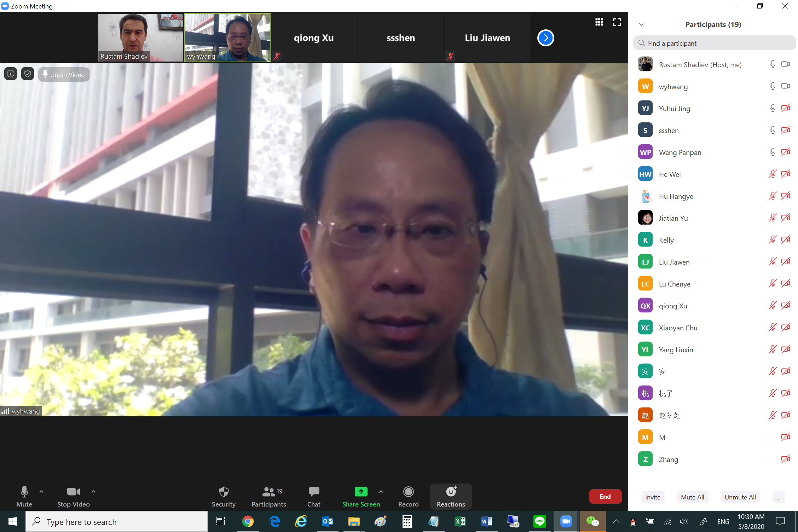Viewport: 798px width, 532px height.
Task: Click Jiatian Yu's profile picture
Action: point(645,218)
